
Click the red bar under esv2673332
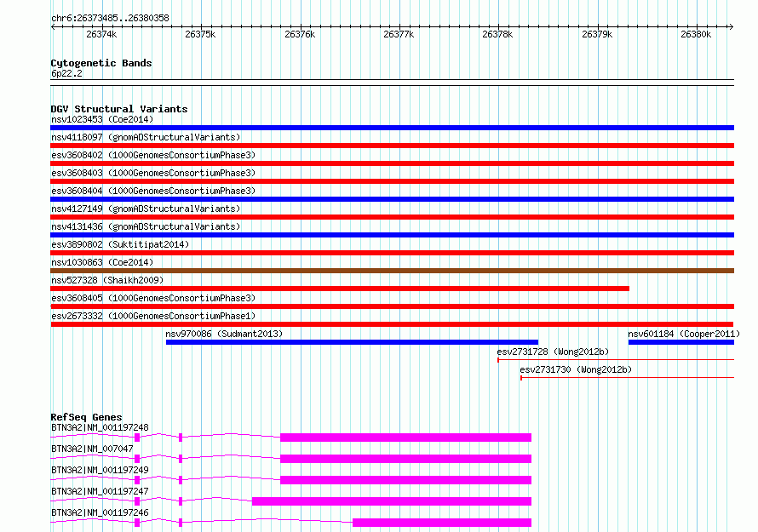(x=392, y=324)
